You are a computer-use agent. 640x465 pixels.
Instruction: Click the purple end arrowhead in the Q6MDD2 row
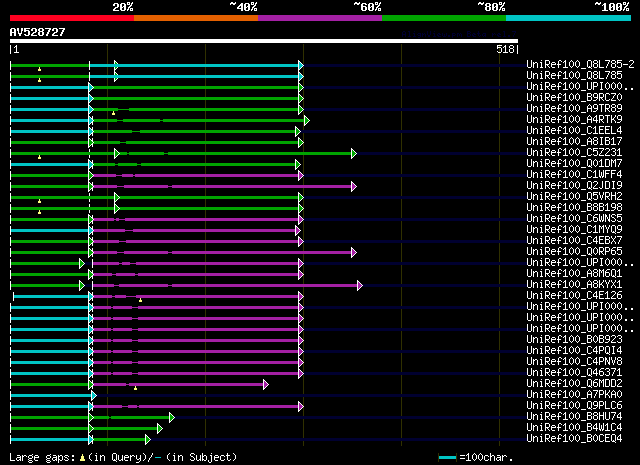click(266, 385)
